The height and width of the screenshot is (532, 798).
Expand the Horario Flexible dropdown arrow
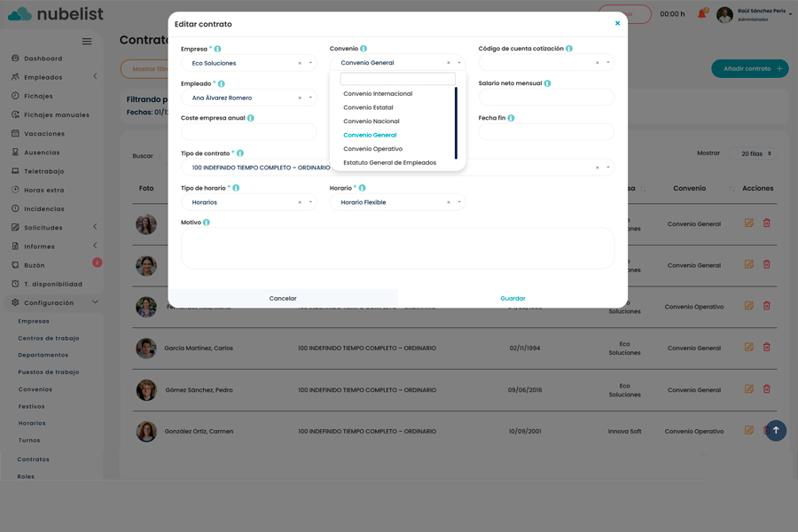[x=459, y=202]
